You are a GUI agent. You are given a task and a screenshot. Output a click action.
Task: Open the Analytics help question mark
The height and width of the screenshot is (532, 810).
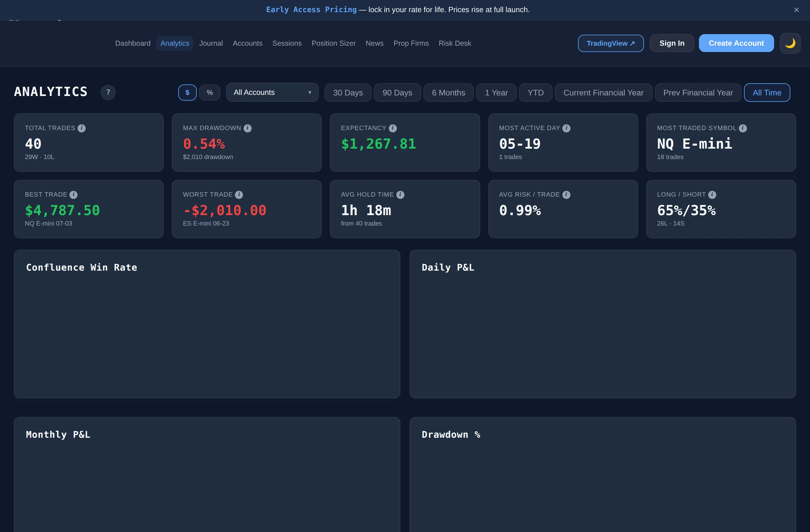pyautogui.click(x=108, y=93)
